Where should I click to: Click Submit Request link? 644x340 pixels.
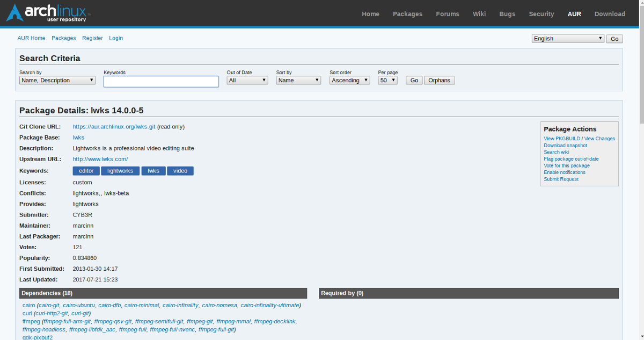[x=561, y=179]
